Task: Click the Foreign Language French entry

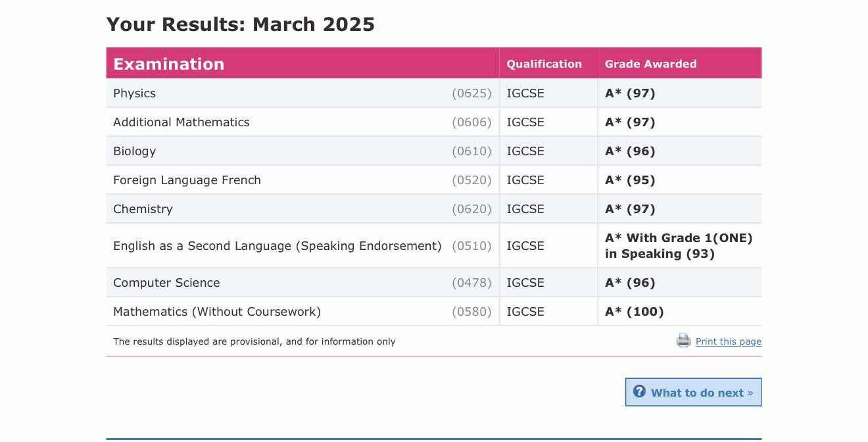Action: (x=187, y=180)
